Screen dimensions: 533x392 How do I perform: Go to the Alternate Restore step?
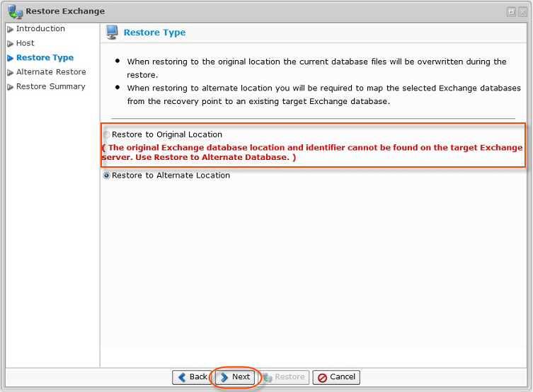coord(51,72)
